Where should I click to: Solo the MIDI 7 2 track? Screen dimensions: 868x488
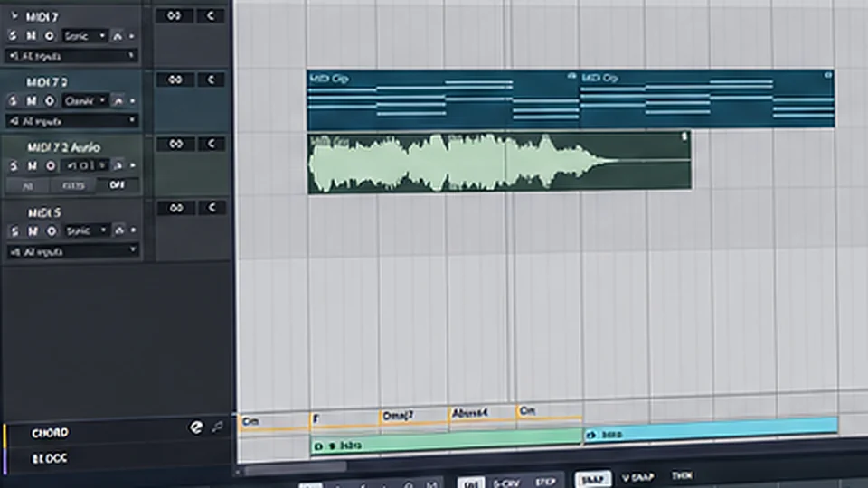tap(13, 100)
